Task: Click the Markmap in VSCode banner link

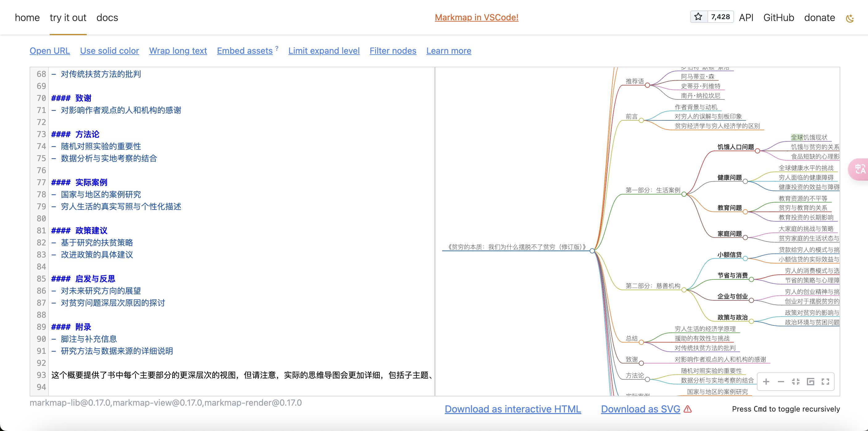Action: pyautogui.click(x=477, y=18)
